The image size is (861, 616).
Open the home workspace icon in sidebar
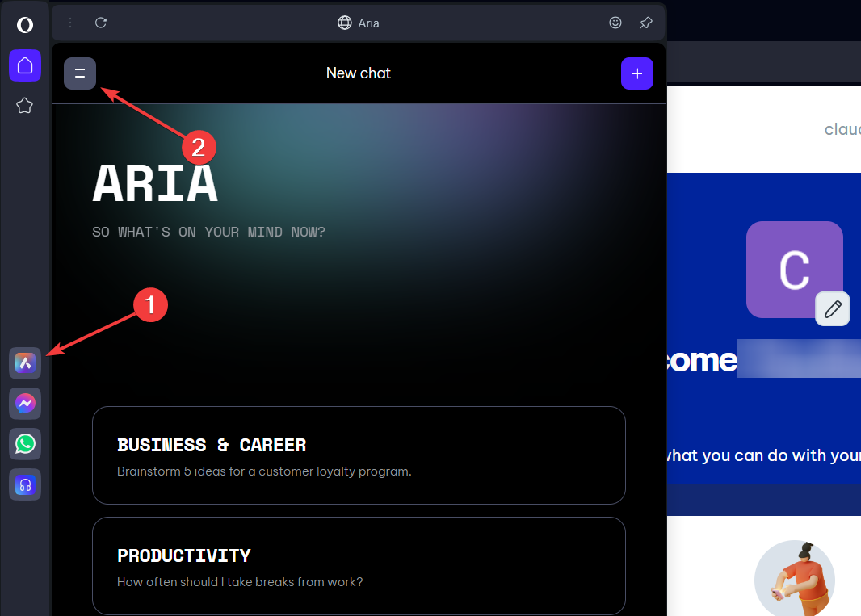tap(25, 65)
